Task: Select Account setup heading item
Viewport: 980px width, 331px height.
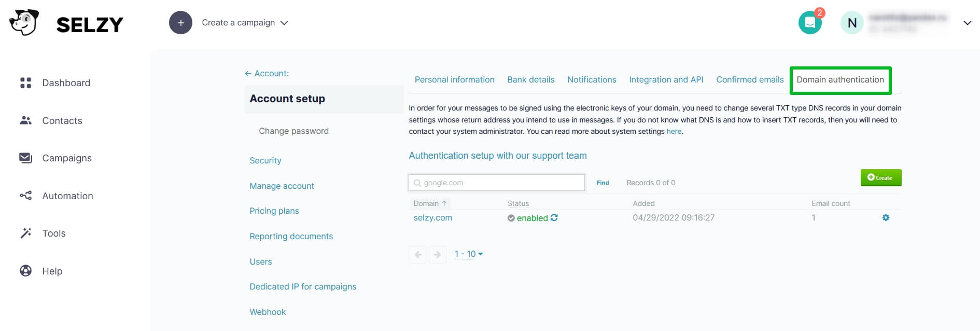Action: pyautogui.click(x=324, y=99)
